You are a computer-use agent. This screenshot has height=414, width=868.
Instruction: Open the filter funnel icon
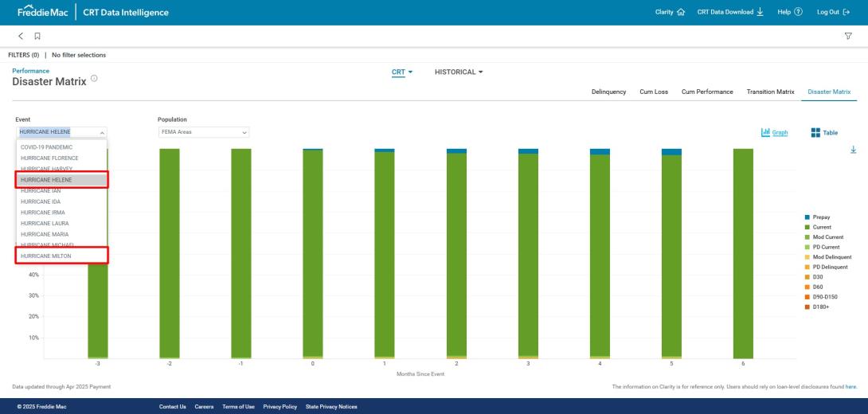847,36
